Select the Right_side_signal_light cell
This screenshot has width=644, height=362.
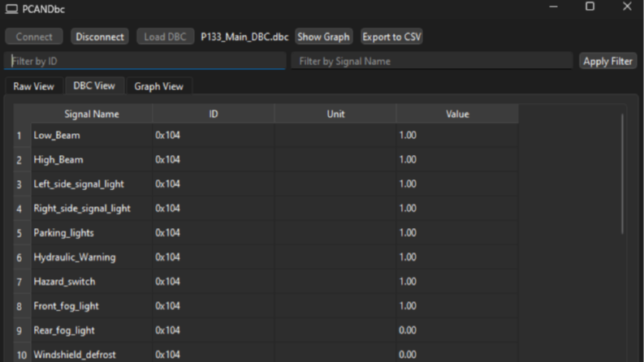tap(92, 209)
